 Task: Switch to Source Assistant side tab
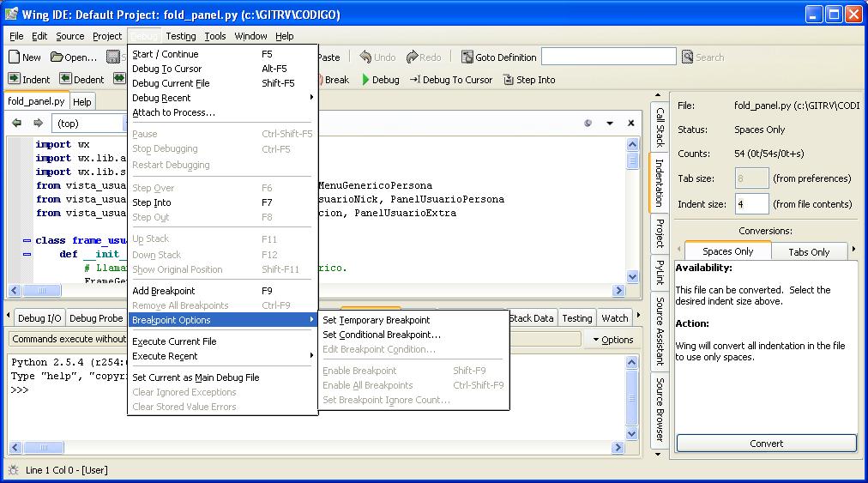click(x=660, y=330)
